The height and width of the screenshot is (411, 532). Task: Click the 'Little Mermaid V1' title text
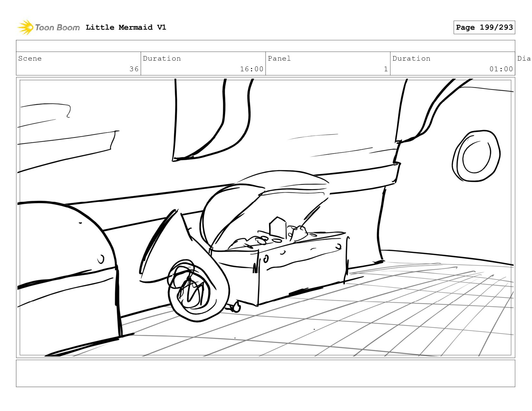[126, 27]
